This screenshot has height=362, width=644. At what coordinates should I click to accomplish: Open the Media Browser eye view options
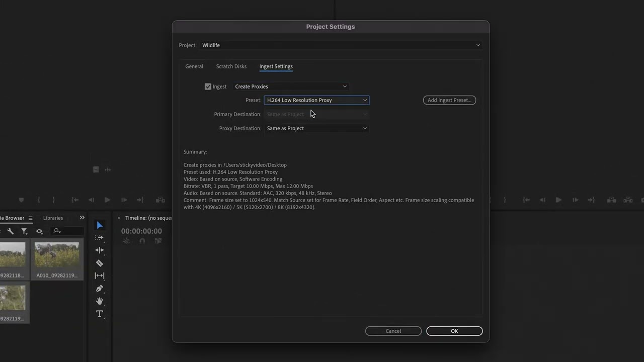click(39, 231)
